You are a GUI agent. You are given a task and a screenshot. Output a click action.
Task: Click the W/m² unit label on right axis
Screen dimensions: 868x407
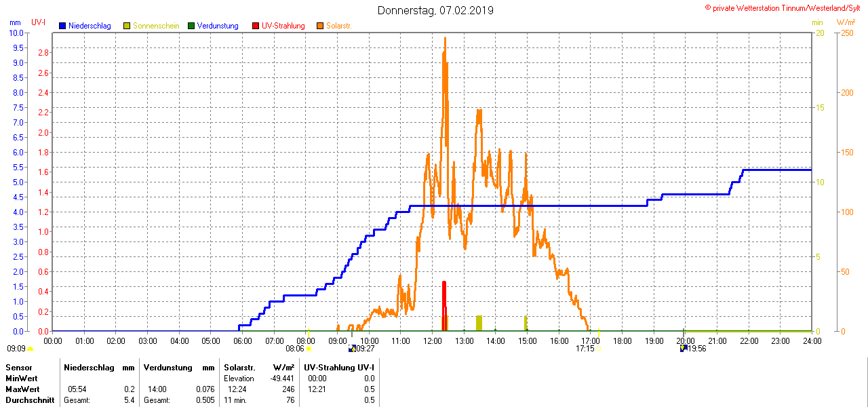click(x=846, y=22)
